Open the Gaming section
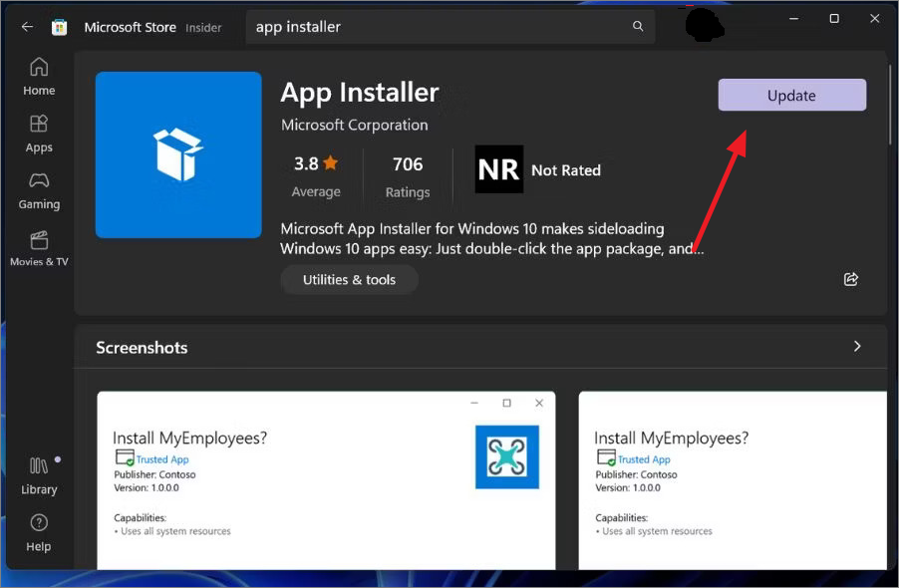 pyautogui.click(x=39, y=190)
